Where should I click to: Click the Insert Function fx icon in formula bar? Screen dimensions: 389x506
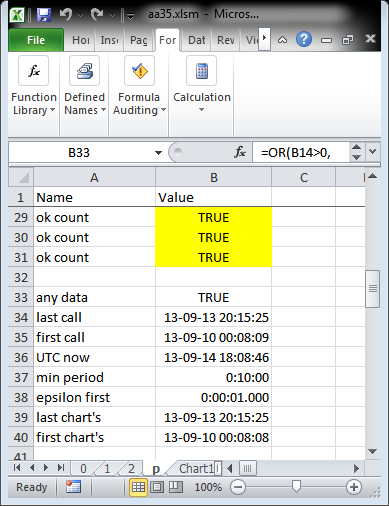pos(240,153)
